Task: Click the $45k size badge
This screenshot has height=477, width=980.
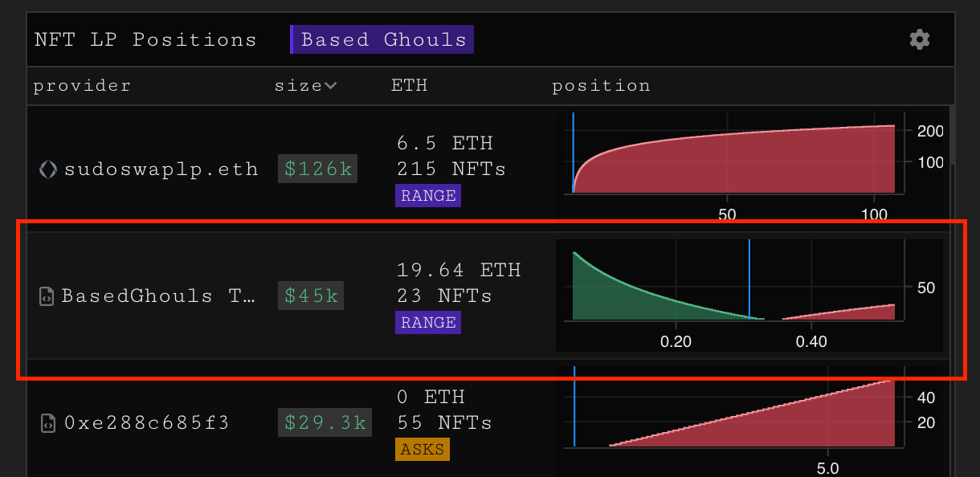Action: [311, 296]
